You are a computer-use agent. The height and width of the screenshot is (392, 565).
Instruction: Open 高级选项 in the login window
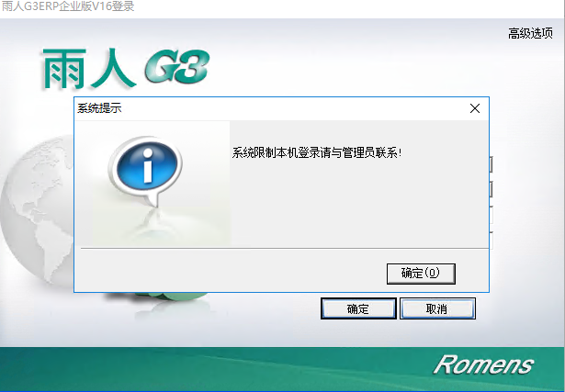pyautogui.click(x=530, y=33)
